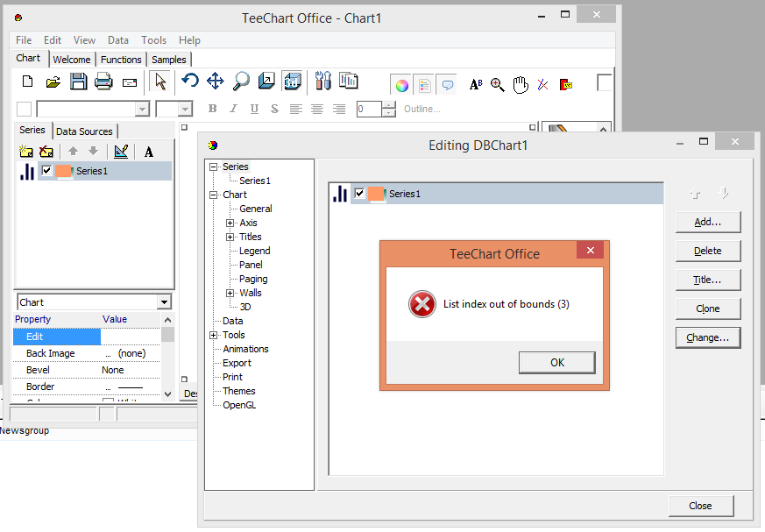Expand the Tools tree node
This screenshot has width=765, height=532.
[x=213, y=336]
